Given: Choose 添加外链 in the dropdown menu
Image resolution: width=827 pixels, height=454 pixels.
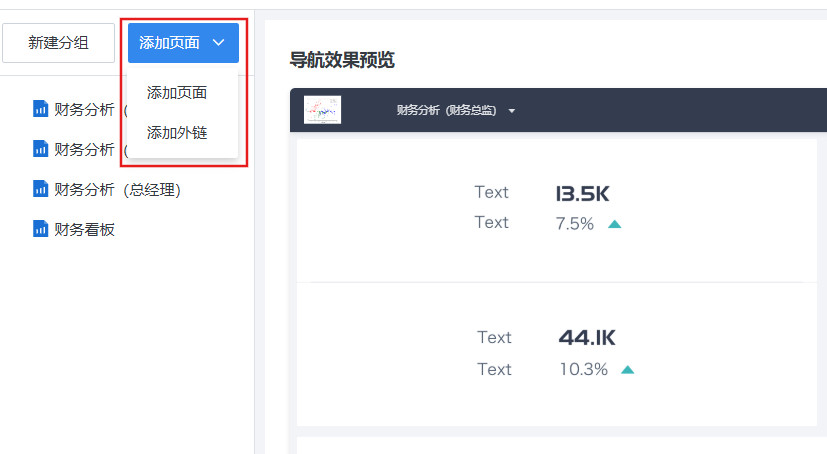Looking at the screenshot, I should tap(177, 132).
